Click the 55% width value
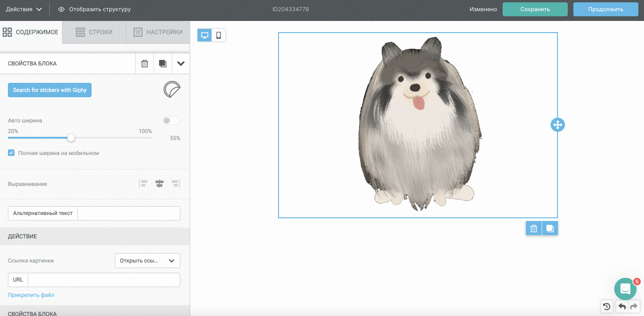644x316 pixels. pyautogui.click(x=175, y=138)
